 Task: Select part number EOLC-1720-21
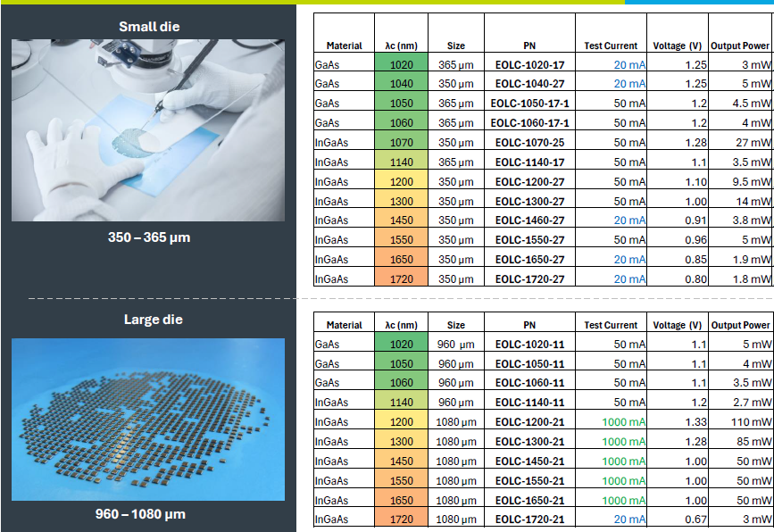529,520
